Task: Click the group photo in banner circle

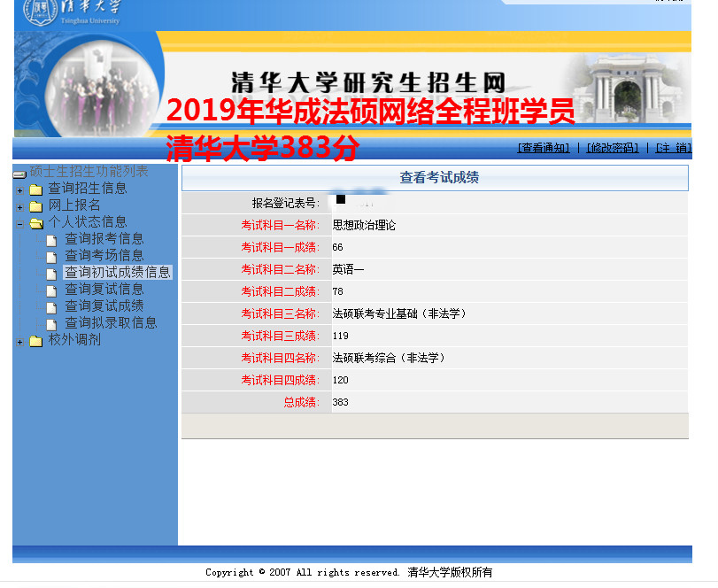Action: tap(103, 89)
